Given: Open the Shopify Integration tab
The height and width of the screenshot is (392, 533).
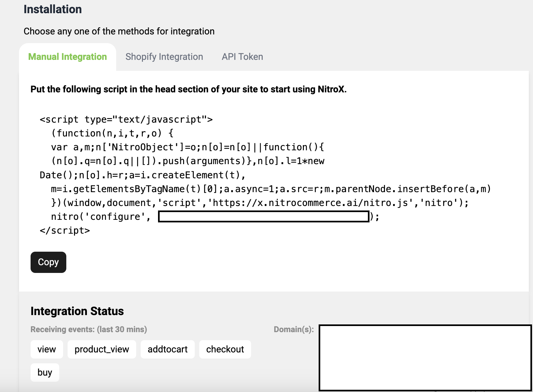Looking at the screenshot, I should (x=164, y=57).
